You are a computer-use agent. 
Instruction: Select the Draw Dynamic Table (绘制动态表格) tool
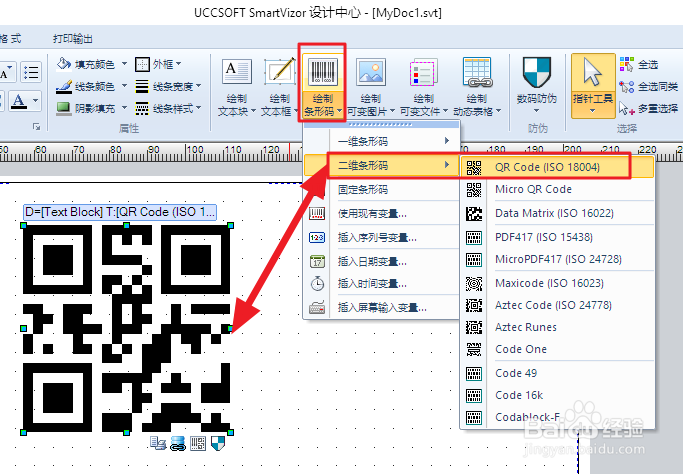[x=477, y=88]
